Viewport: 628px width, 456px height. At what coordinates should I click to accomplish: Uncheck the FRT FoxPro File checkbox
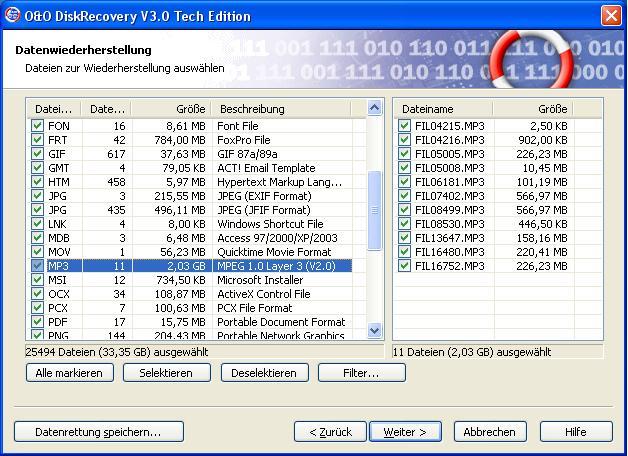pyautogui.click(x=37, y=140)
